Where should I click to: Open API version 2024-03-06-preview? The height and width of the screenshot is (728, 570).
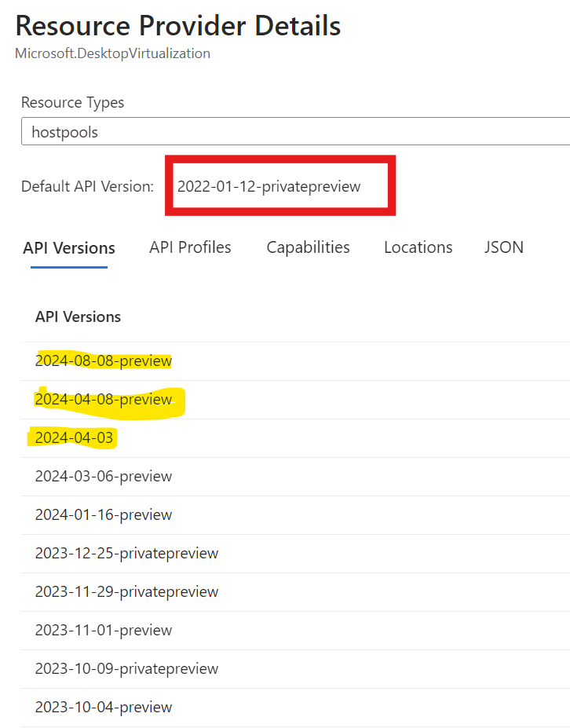tap(104, 476)
